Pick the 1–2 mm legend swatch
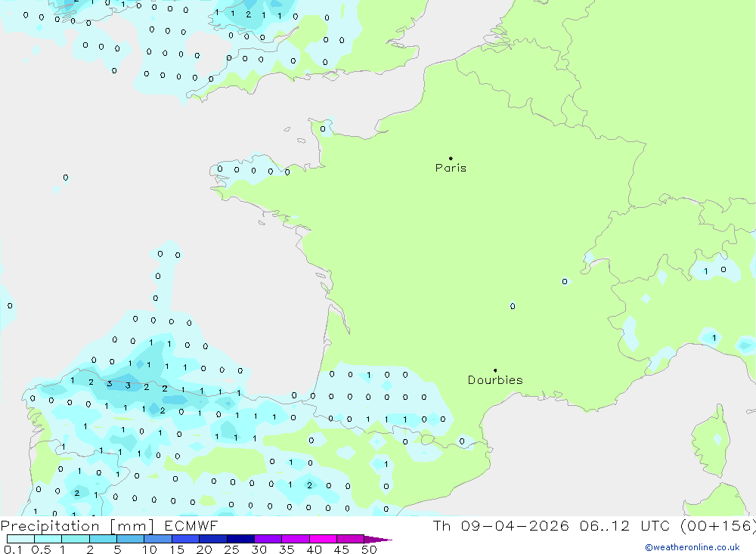Viewport: 756px width, 554px height. pyautogui.click(x=76, y=539)
